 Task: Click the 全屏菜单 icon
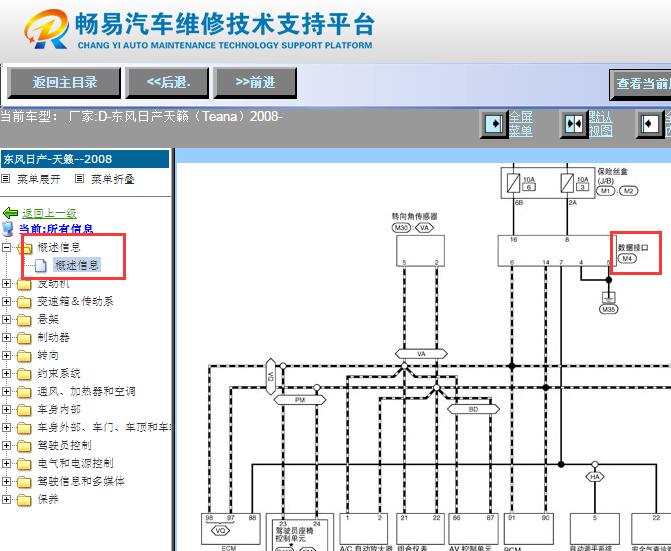493,124
